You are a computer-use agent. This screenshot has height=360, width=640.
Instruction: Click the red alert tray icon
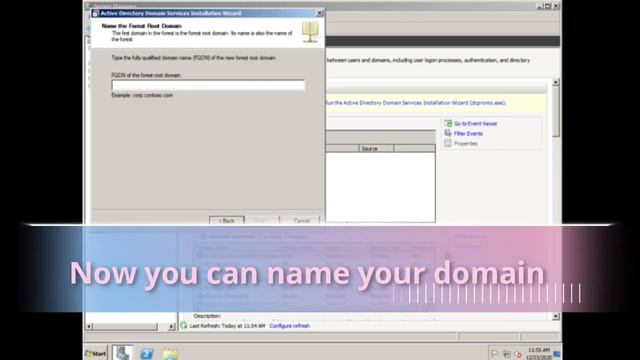click(518, 354)
